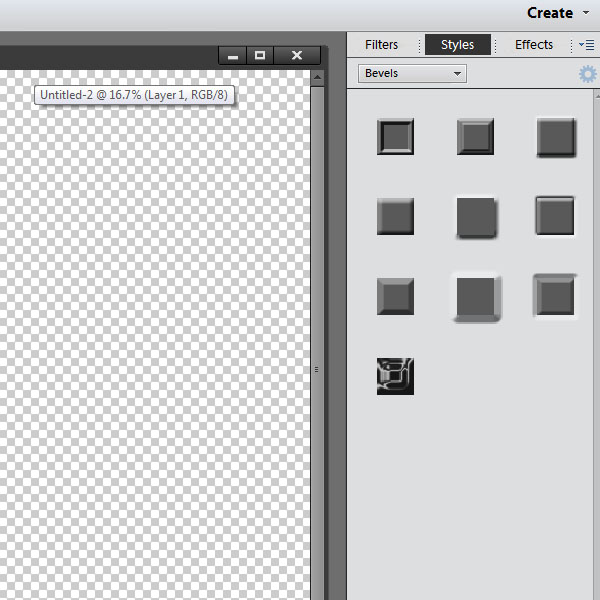Click the panel splitter grip handle
Screen dimensions: 600x600
(316, 369)
